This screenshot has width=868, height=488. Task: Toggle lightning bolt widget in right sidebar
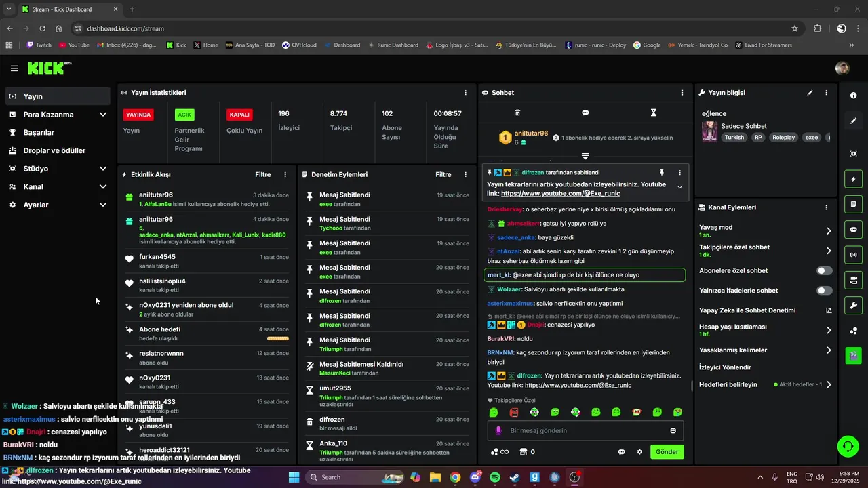(853, 179)
